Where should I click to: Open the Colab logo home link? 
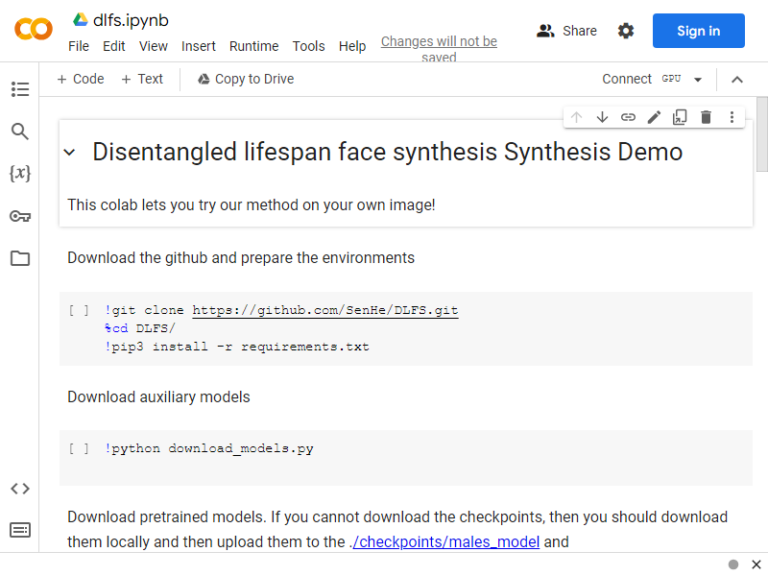33,29
